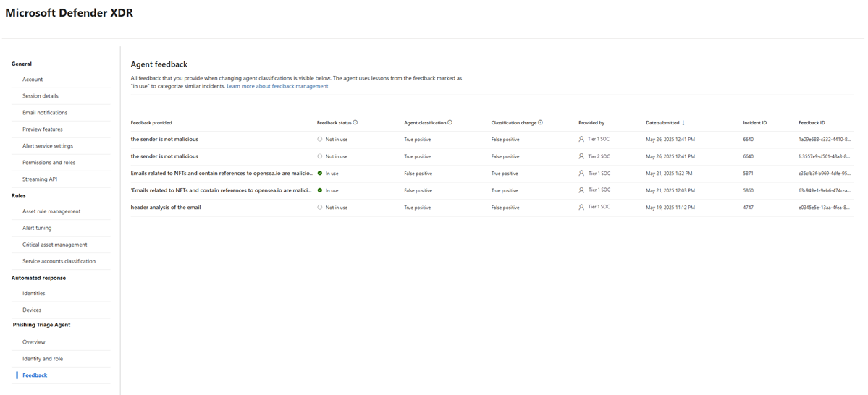Viewport: 868px width, 395px height.
Task: Select Streaming API in sidebar
Action: click(x=40, y=179)
